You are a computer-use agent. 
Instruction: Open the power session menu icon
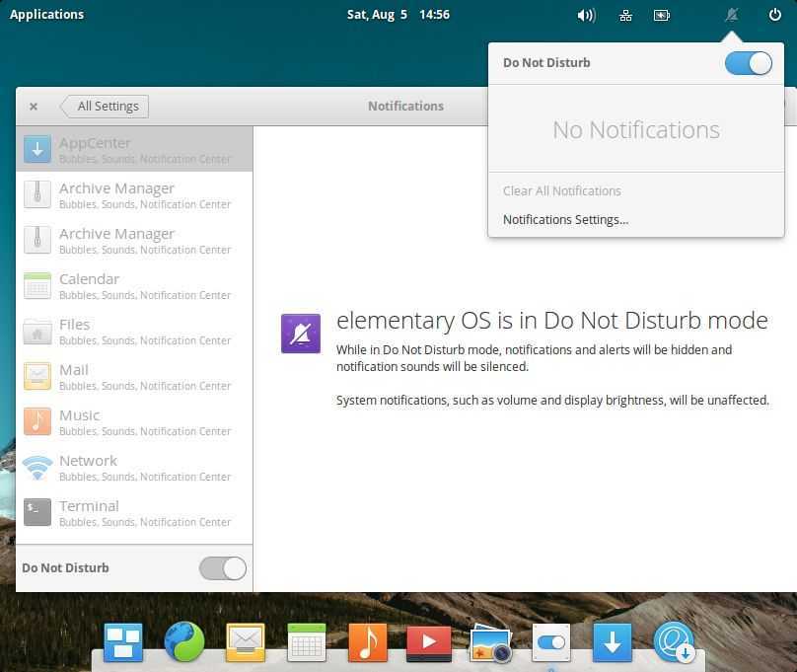[x=775, y=15]
